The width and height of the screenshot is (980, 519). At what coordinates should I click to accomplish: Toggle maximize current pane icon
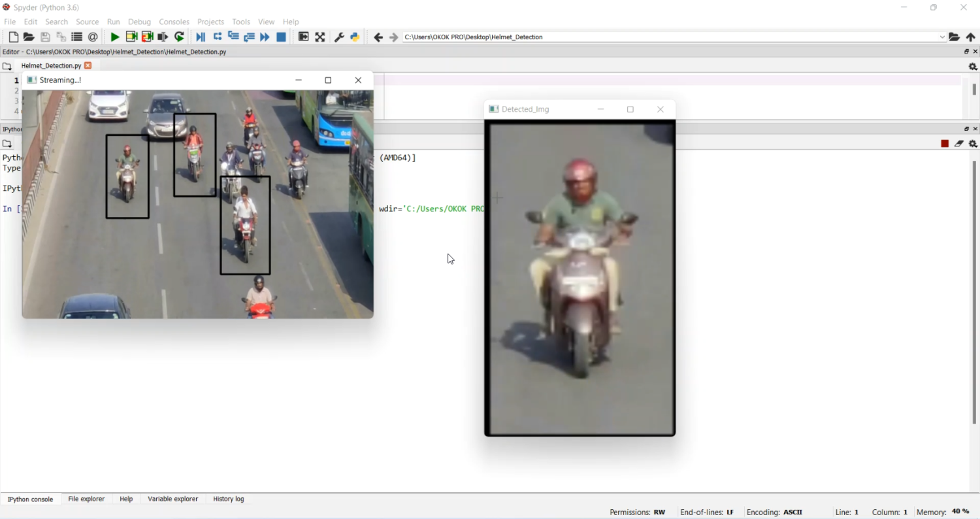[304, 37]
